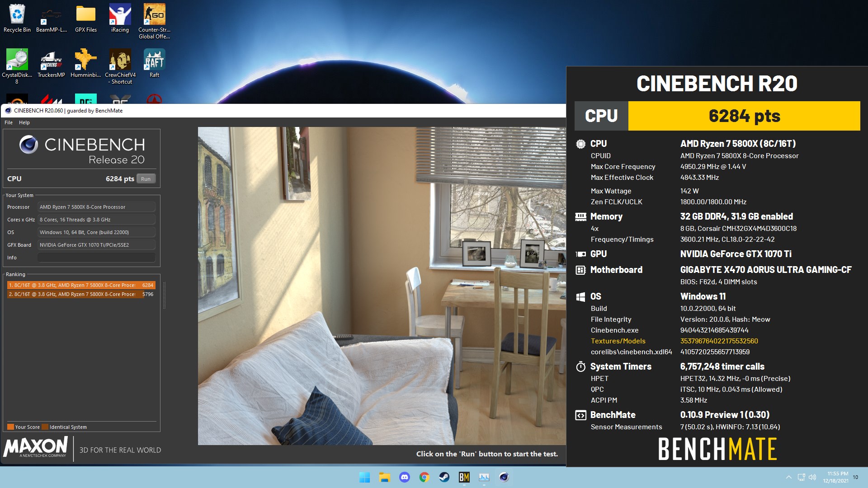Click the Info input field
This screenshot has height=488, width=868.
pos(96,258)
